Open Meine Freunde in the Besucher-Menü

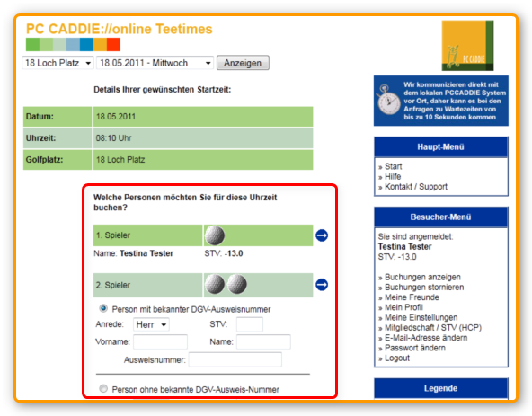point(412,297)
